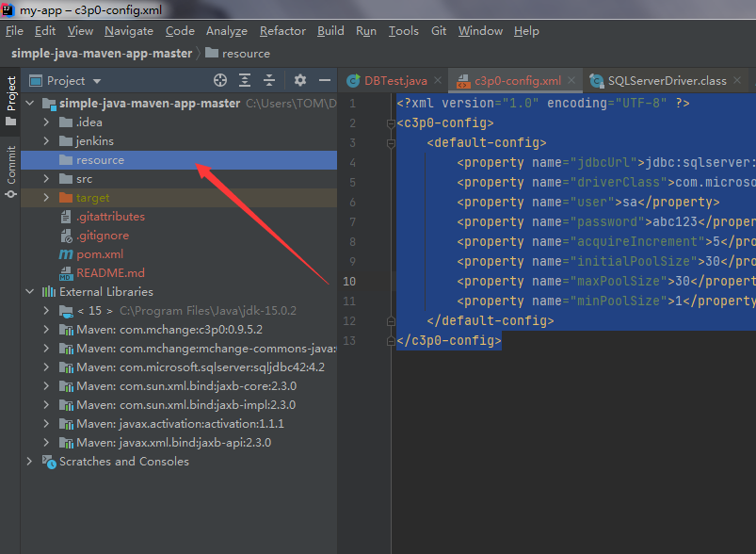The height and width of the screenshot is (554, 756).
Task: Open the View menu
Action: (x=79, y=30)
